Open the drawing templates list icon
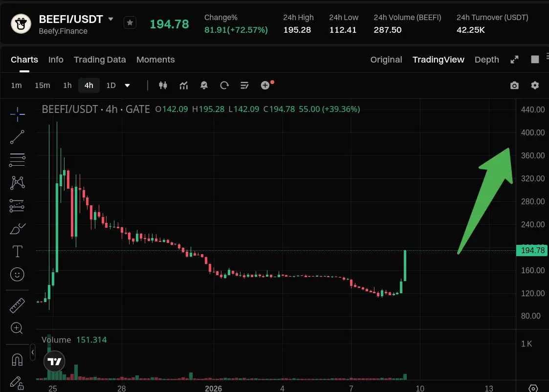This screenshot has height=392, width=549. (244, 85)
